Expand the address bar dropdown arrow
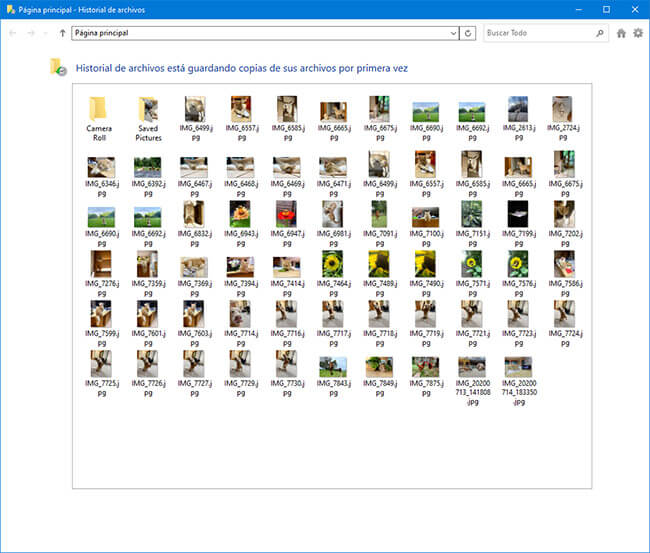The width and height of the screenshot is (650, 553). click(x=453, y=33)
